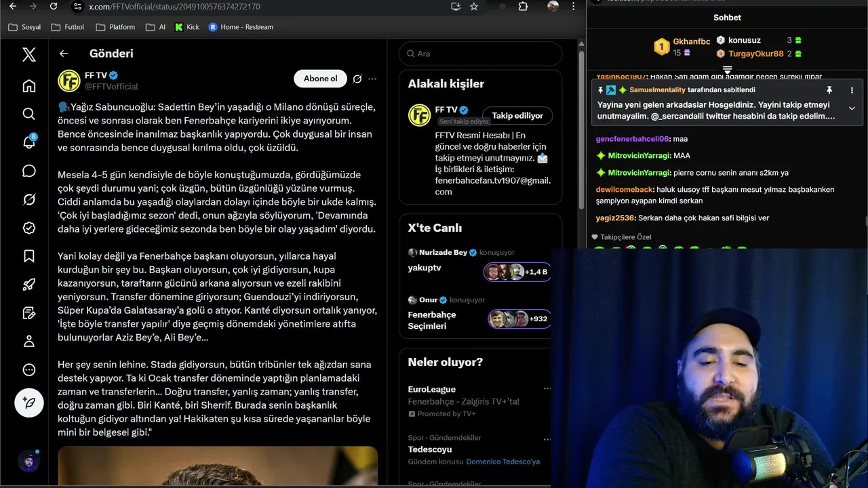Image resolution: width=868 pixels, height=488 pixels.
Task: Open Notifications bell with badge
Action: pos(28,142)
